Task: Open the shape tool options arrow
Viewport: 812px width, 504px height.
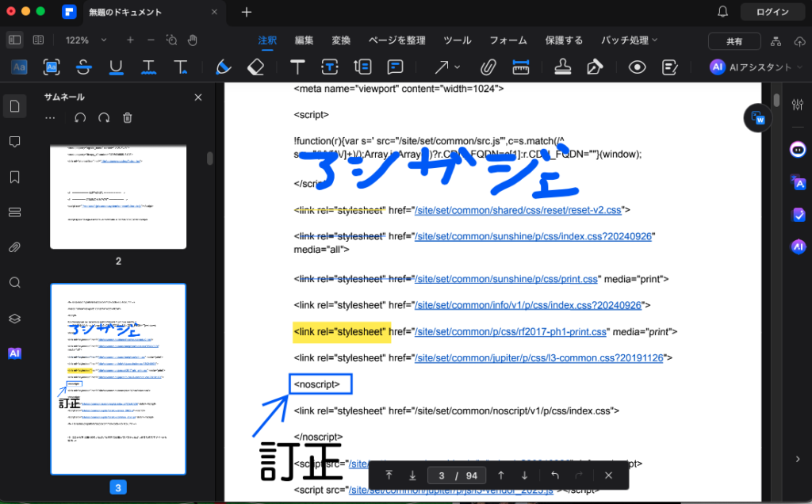Action: pos(458,67)
